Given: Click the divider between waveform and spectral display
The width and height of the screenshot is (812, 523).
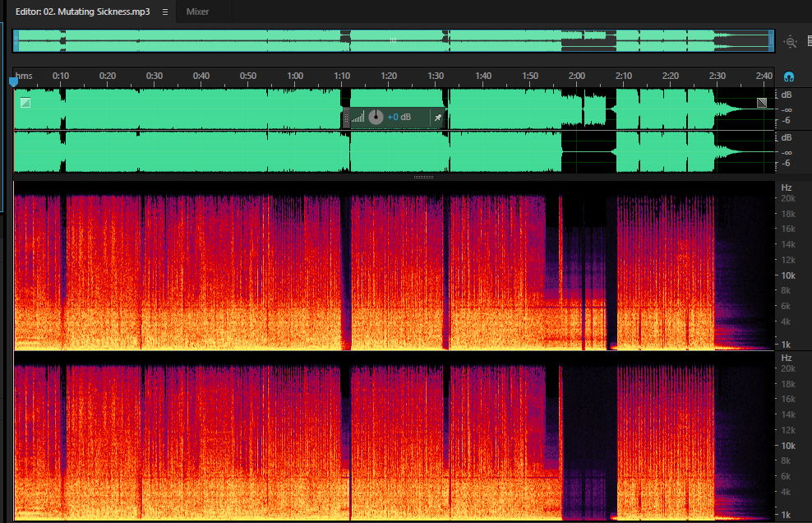Looking at the screenshot, I should pyautogui.click(x=423, y=178).
